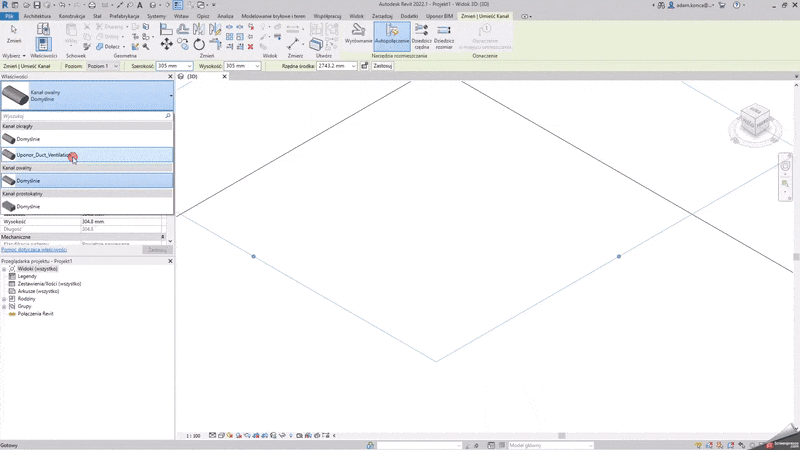Open the navigation wheel on the nav bar
Image resolution: width=800 pixels, height=450 pixels.
pyautogui.click(x=785, y=166)
